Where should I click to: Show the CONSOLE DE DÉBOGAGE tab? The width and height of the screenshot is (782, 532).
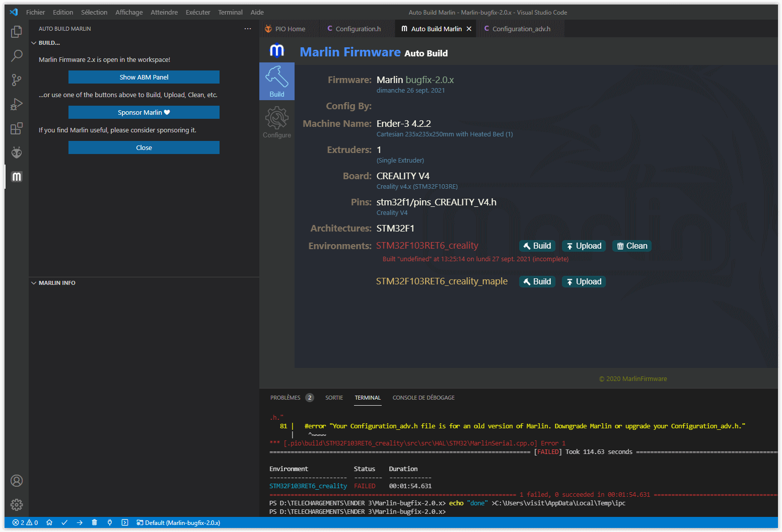[x=423, y=398]
